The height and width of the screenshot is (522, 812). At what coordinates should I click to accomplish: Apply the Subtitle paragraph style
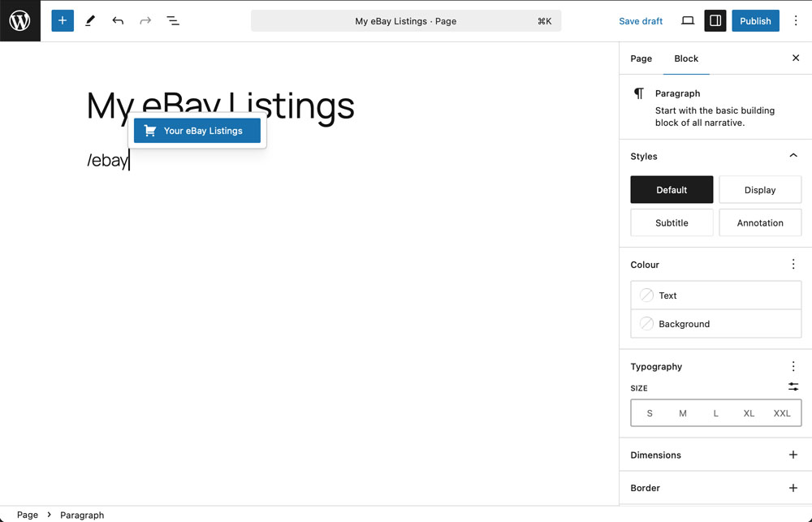pyautogui.click(x=672, y=222)
